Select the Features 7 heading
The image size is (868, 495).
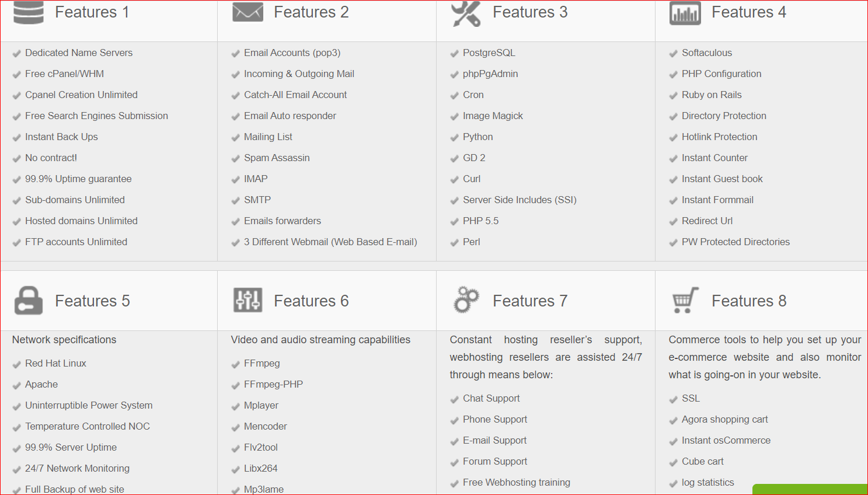[x=530, y=301]
